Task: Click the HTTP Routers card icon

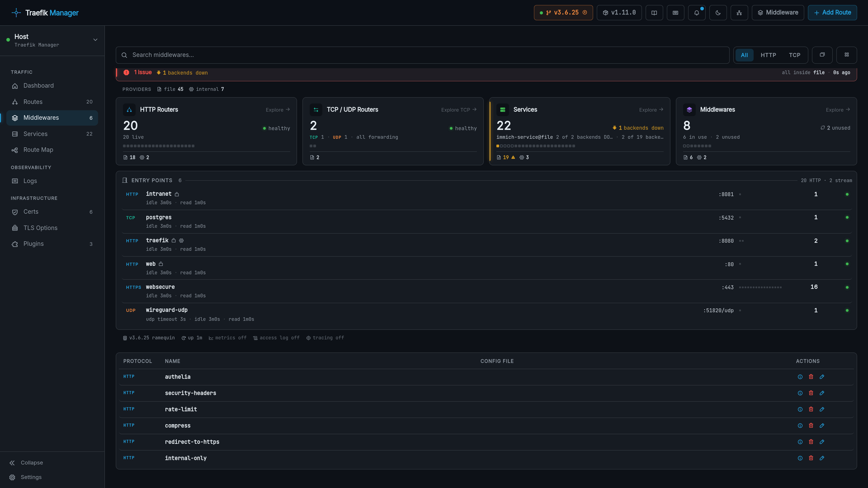Action: click(x=129, y=110)
